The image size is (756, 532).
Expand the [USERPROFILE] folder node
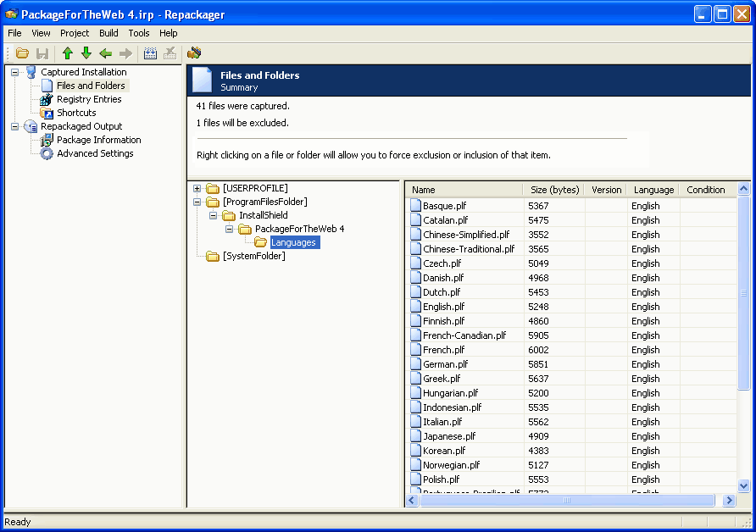(x=197, y=188)
